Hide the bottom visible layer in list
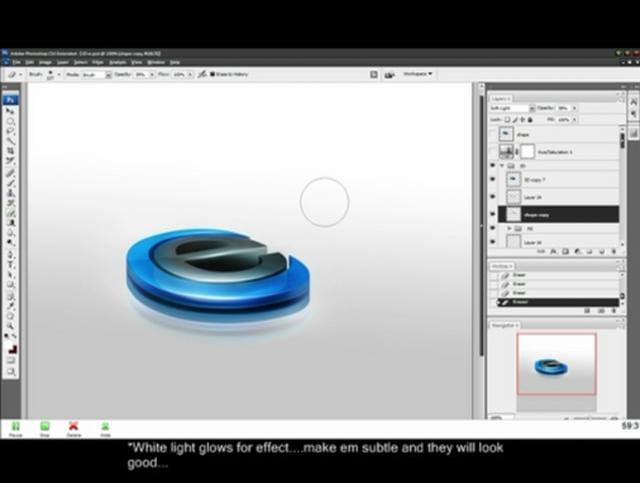 point(493,242)
